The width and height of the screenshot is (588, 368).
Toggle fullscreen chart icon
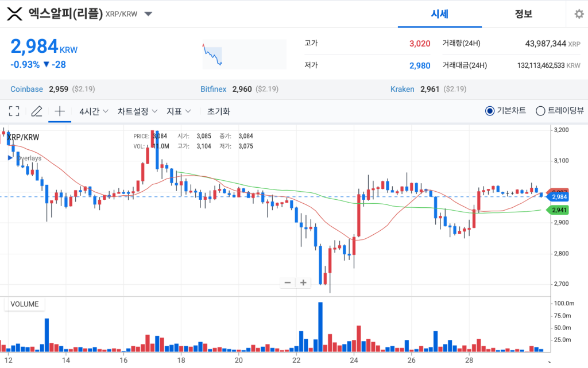(x=14, y=111)
